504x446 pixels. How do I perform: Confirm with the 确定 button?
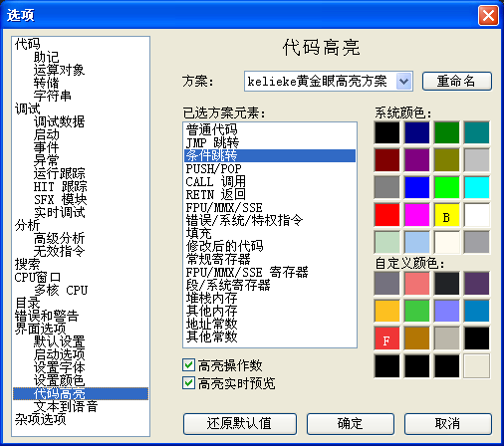pyautogui.click(x=351, y=424)
